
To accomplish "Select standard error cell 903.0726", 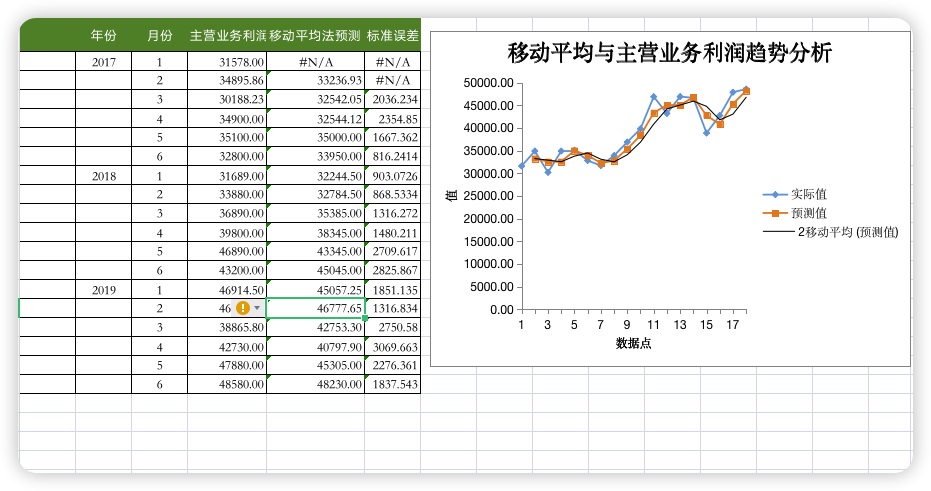I will coord(392,176).
